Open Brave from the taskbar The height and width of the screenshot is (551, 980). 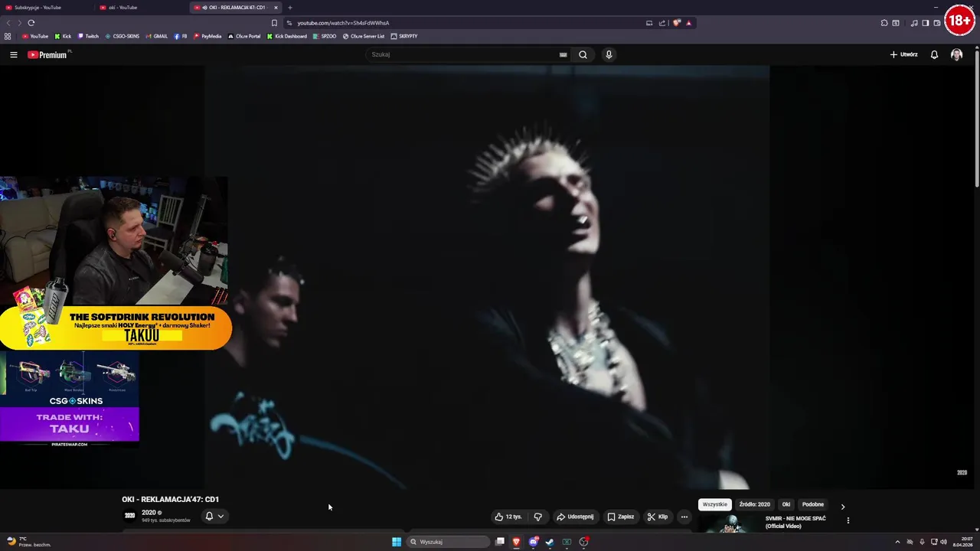pos(516,542)
